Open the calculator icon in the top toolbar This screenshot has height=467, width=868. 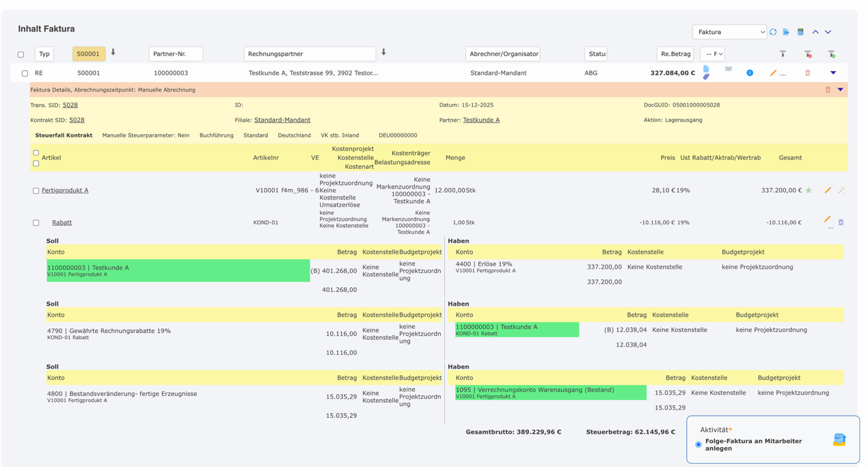800,32
